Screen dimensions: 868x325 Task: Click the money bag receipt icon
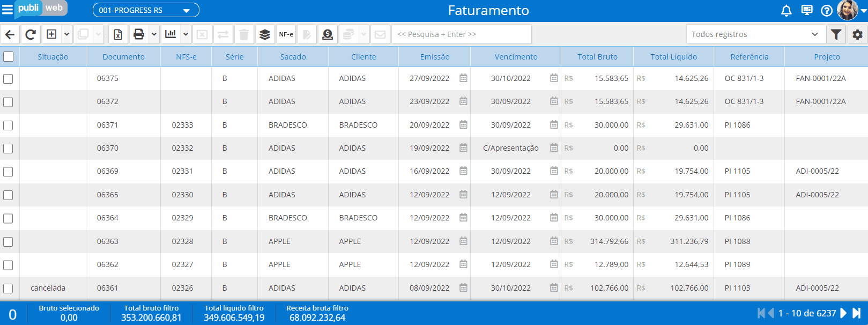coord(328,34)
